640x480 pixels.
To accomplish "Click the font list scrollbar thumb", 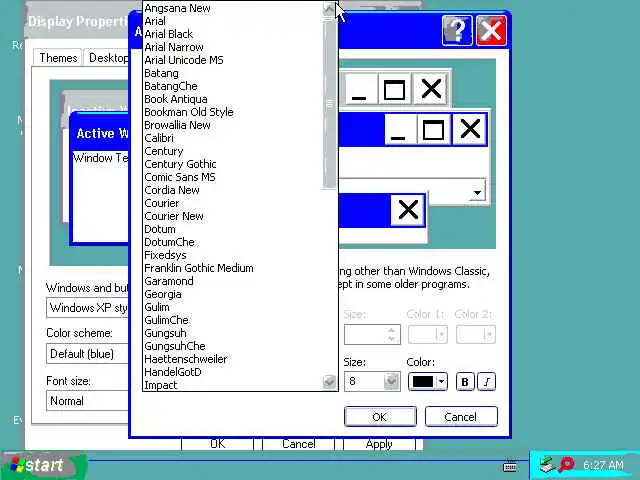I will 329,104.
